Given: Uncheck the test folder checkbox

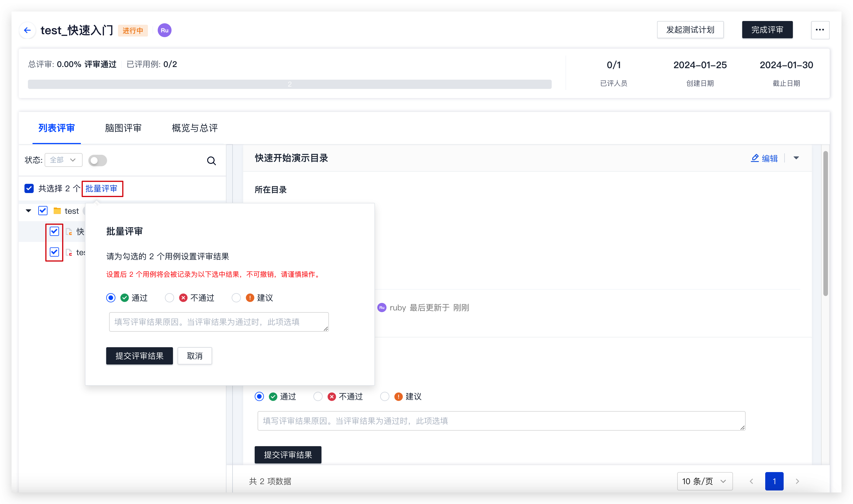Looking at the screenshot, I should [x=43, y=211].
